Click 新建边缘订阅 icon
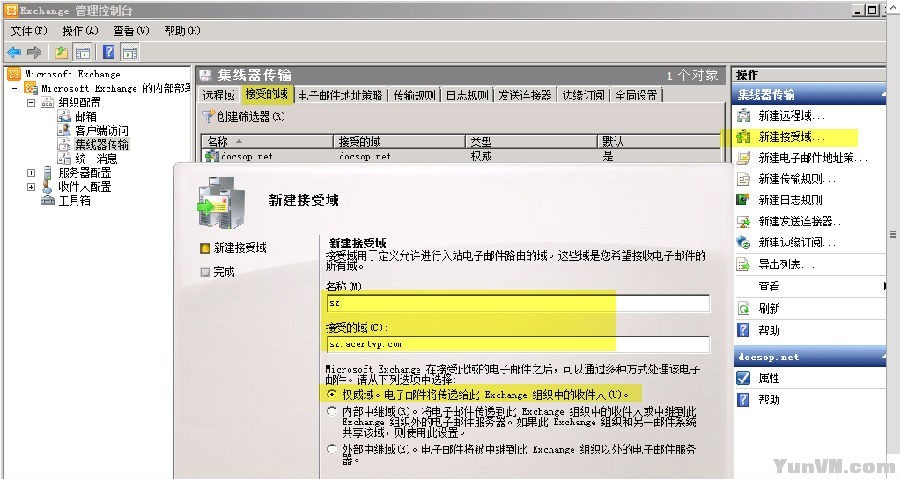Image resolution: width=900 pixels, height=479 pixels. pyautogui.click(x=743, y=242)
